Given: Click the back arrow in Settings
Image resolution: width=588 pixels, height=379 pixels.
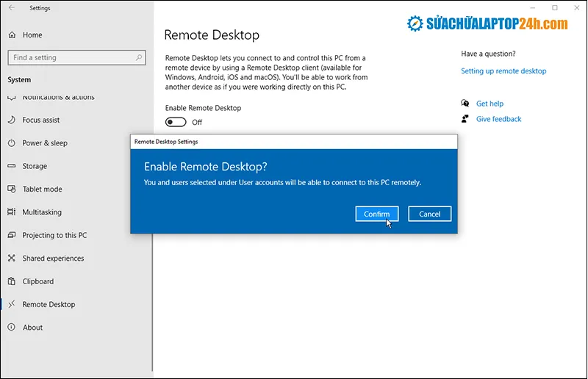Looking at the screenshot, I should (12, 8).
